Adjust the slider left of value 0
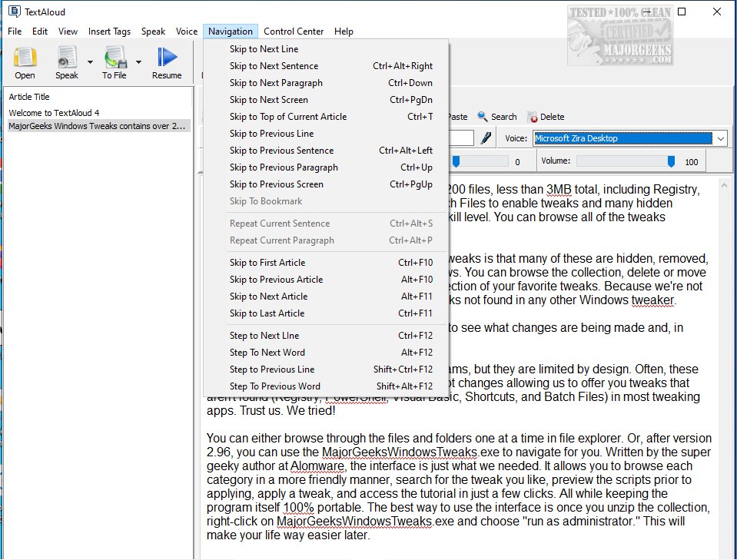 (x=456, y=161)
